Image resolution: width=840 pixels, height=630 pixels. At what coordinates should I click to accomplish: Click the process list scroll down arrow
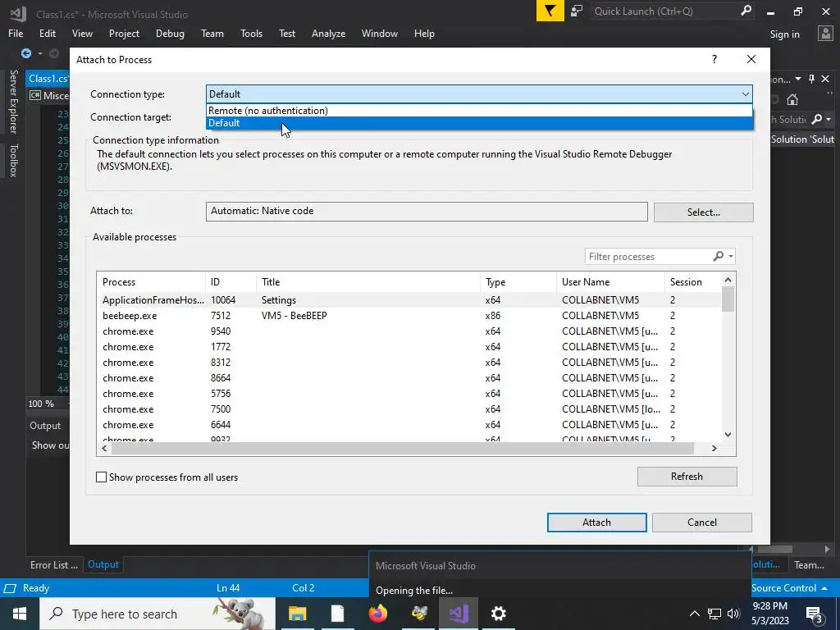point(728,435)
